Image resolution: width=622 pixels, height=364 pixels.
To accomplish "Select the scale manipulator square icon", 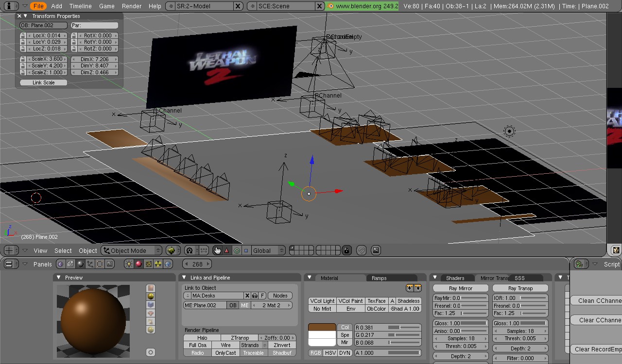I will pyautogui.click(x=246, y=250).
